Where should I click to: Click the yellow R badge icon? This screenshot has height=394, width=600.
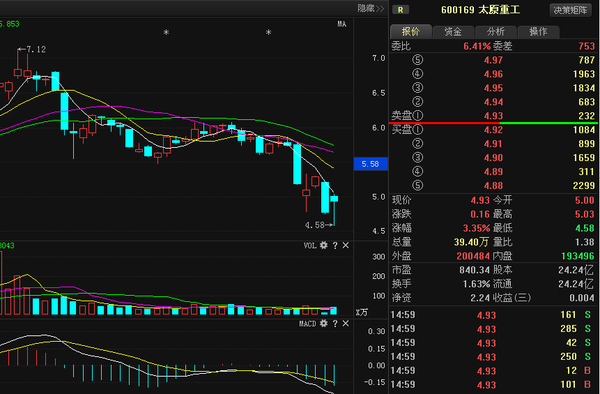click(x=401, y=10)
